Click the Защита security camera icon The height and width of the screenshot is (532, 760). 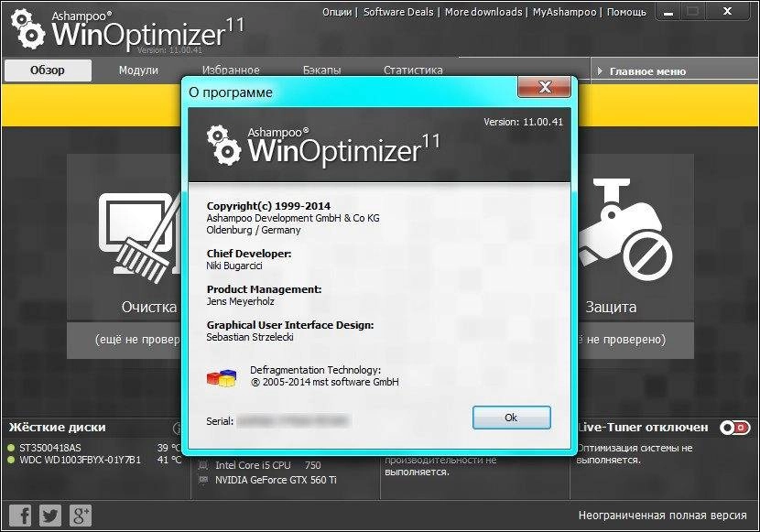625,230
